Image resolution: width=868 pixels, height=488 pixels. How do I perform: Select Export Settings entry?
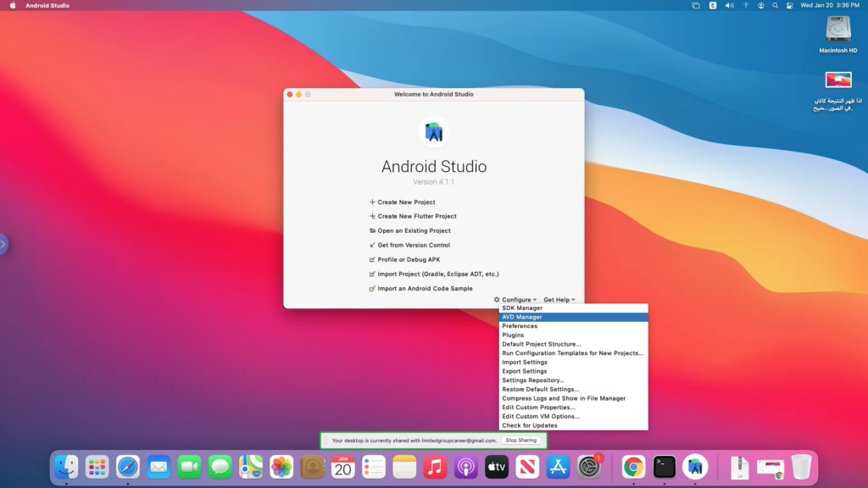click(x=574, y=371)
